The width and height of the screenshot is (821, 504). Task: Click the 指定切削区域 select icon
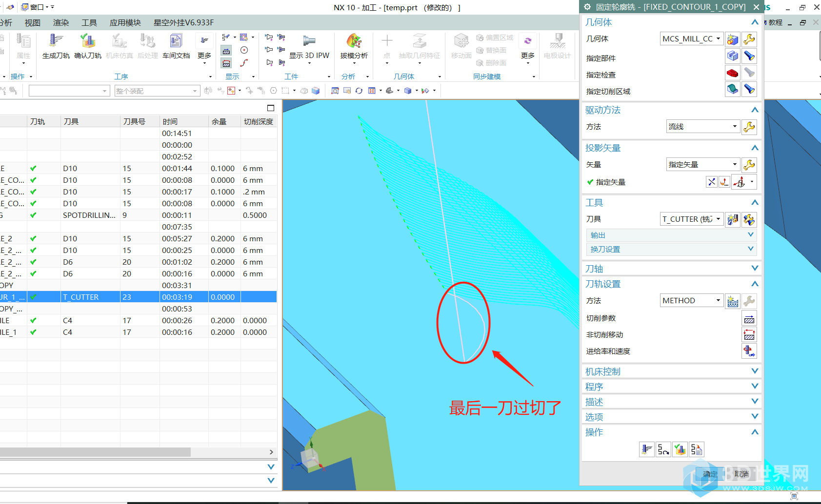pyautogui.click(x=732, y=90)
